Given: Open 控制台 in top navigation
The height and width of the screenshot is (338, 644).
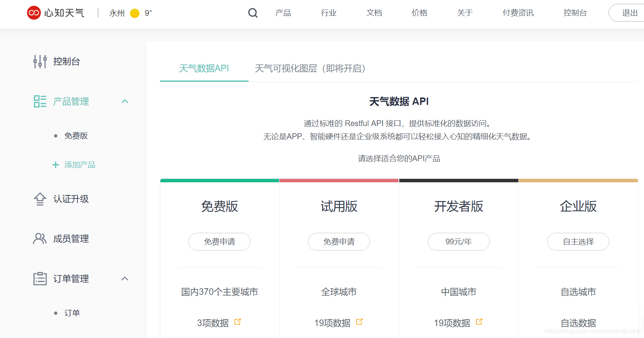Looking at the screenshot, I should point(575,13).
